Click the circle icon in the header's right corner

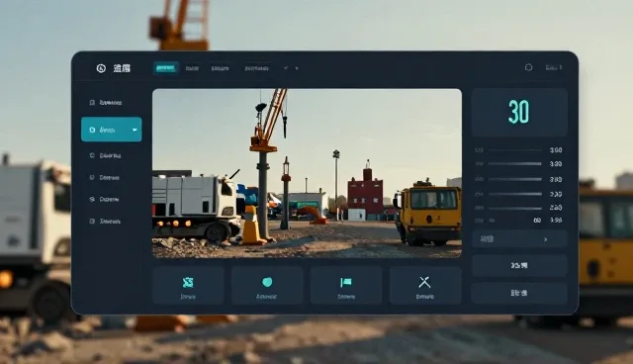point(528,67)
